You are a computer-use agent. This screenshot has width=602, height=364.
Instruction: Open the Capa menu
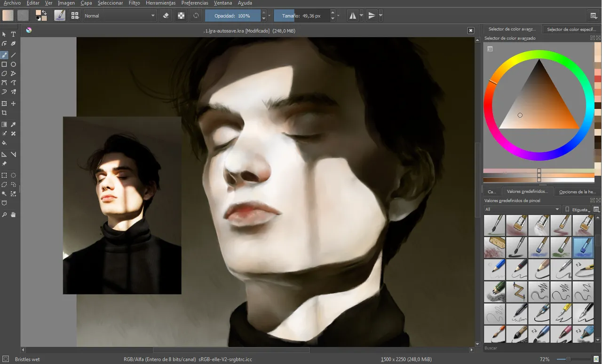(x=86, y=3)
